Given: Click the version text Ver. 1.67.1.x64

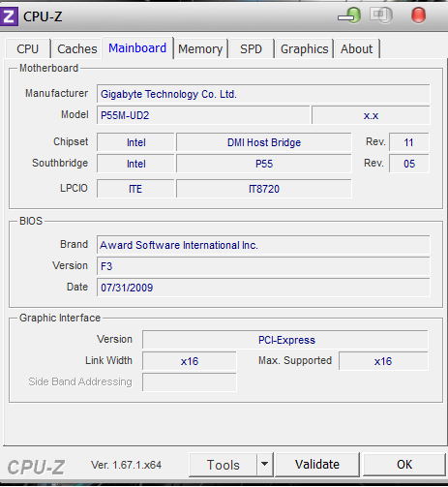Looking at the screenshot, I should tap(126, 465).
